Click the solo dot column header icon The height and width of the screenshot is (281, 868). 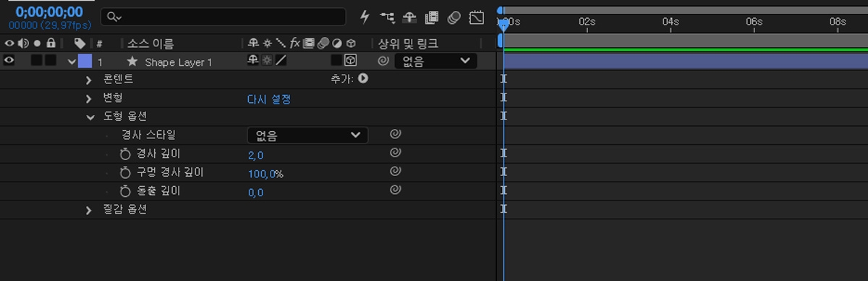(x=37, y=43)
